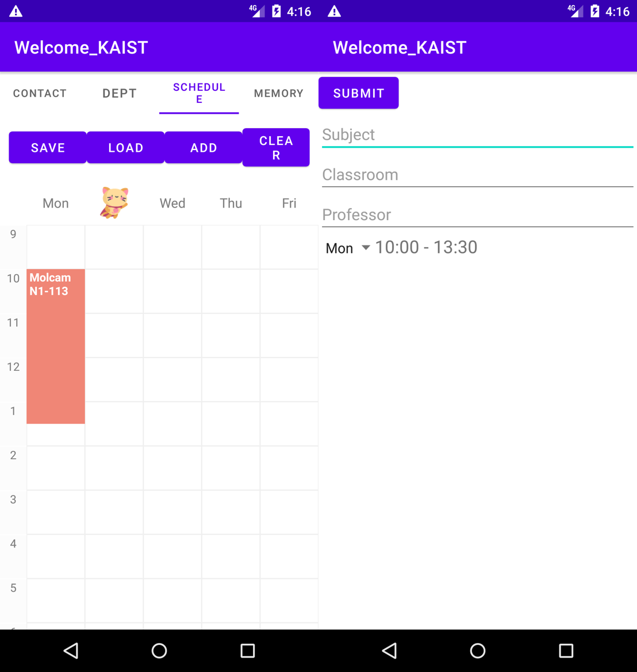Screen dimensions: 637x672
Task: Click the Wed column header
Action: coord(172,203)
